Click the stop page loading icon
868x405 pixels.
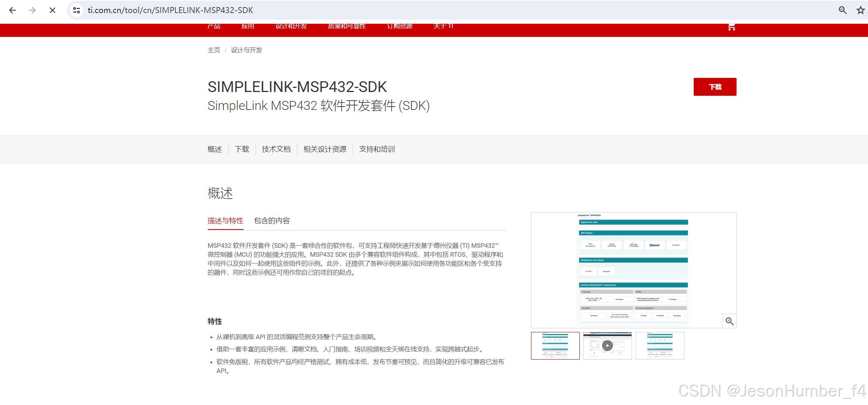pyautogui.click(x=52, y=10)
